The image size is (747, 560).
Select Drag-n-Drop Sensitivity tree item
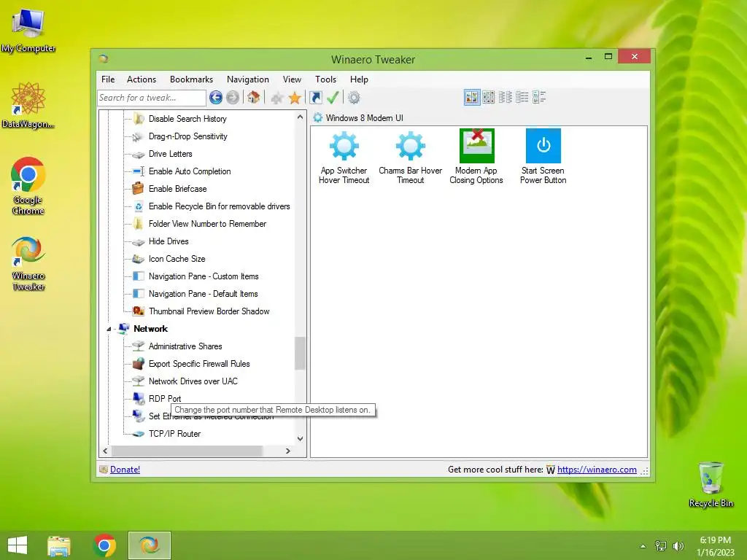pos(188,136)
